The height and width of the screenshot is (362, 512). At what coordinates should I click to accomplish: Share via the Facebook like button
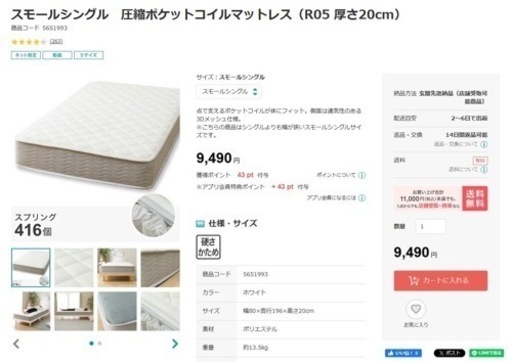(403, 353)
